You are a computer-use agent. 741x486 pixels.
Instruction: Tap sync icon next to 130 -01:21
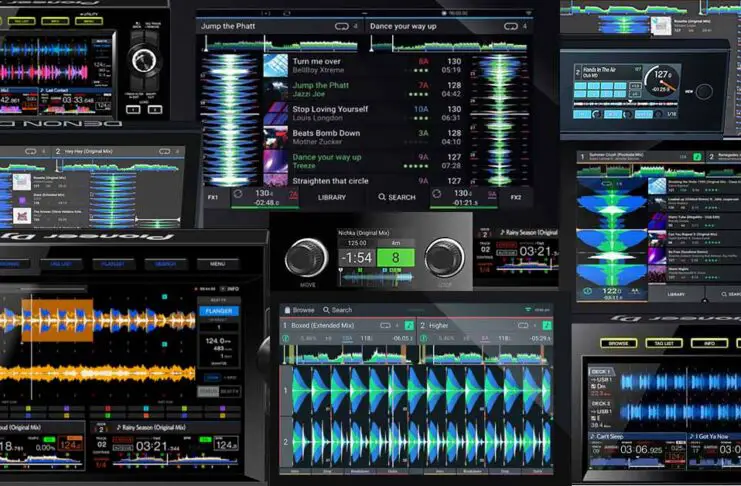[x=437, y=194]
